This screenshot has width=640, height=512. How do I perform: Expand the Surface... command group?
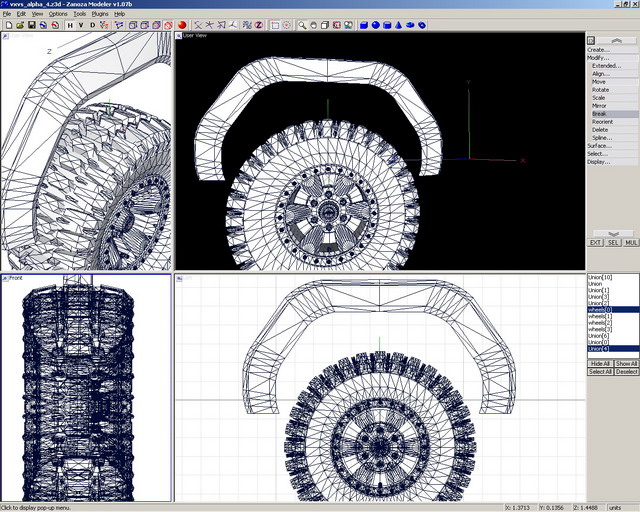(598, 146)
